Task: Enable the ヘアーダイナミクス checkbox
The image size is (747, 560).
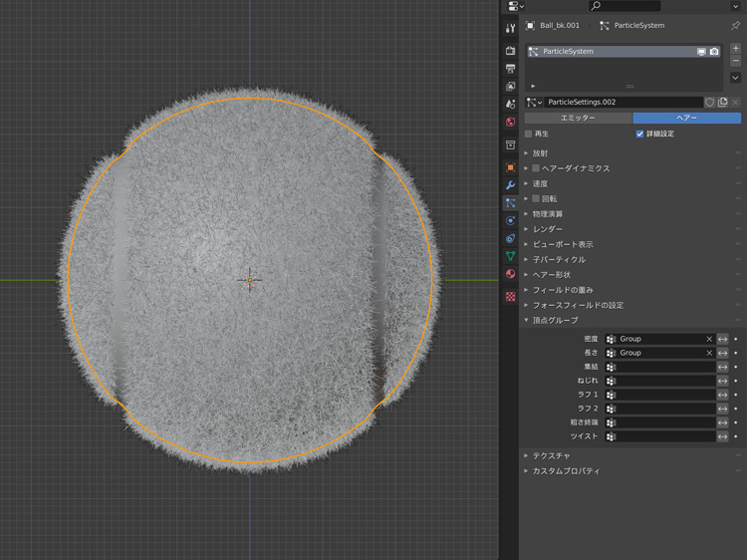Action: click(536, 168)
